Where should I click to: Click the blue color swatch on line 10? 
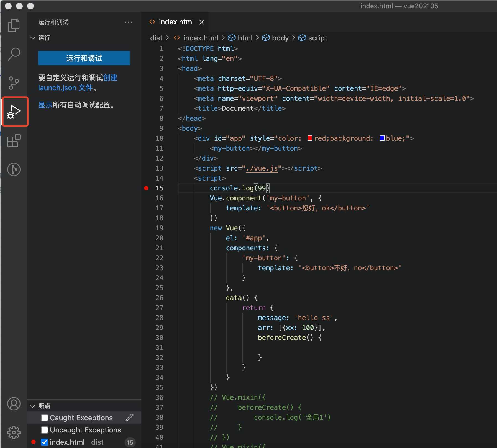(382, 138)
